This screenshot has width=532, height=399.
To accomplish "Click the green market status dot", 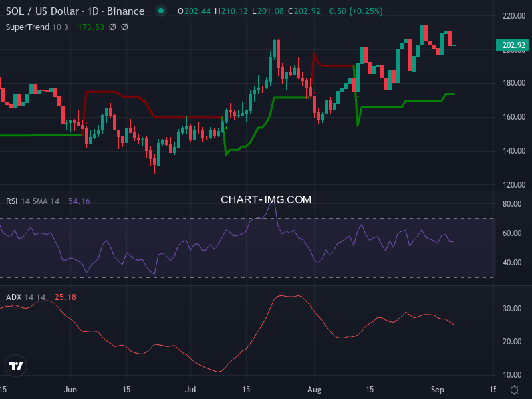I will [x=160, y=11].
